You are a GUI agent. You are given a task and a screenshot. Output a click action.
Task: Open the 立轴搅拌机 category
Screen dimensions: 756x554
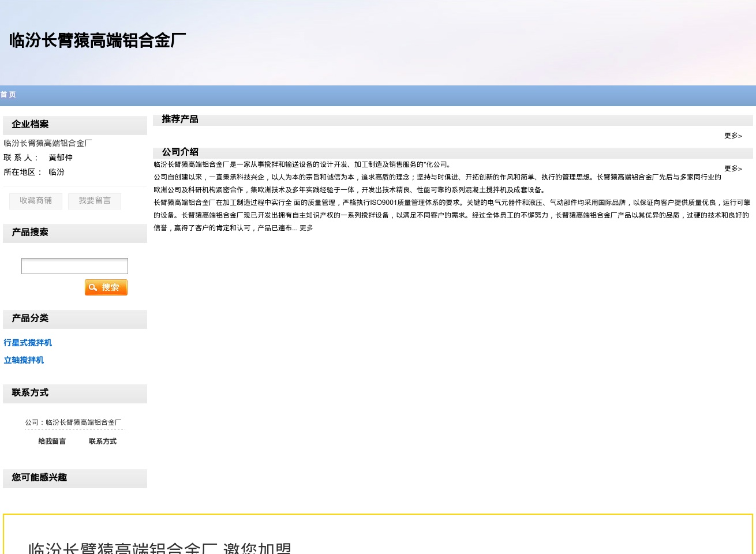24,360
